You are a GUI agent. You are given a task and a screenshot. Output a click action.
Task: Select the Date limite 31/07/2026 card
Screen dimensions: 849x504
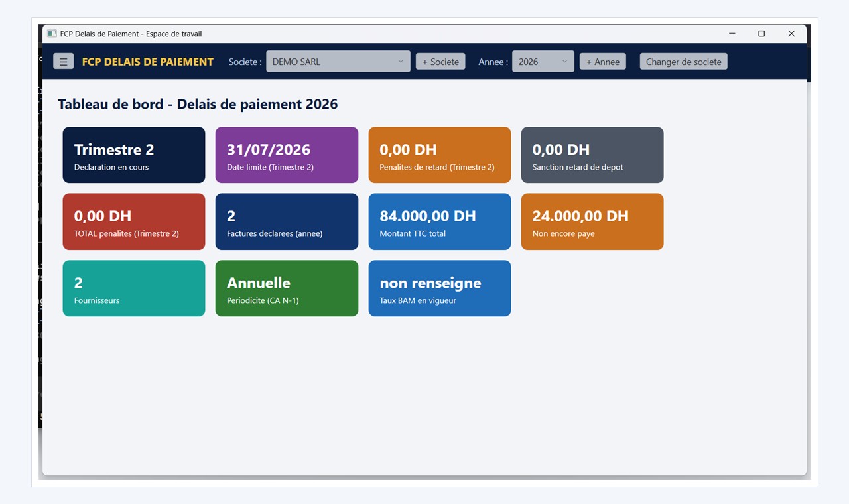pyautogui.click(x=287, y=155)
